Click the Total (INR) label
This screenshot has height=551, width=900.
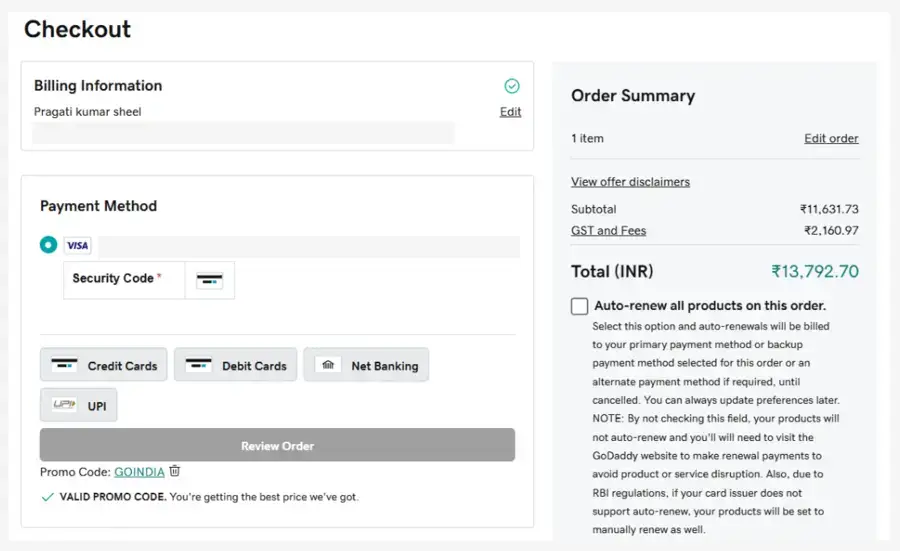click(x=612, y=271)
